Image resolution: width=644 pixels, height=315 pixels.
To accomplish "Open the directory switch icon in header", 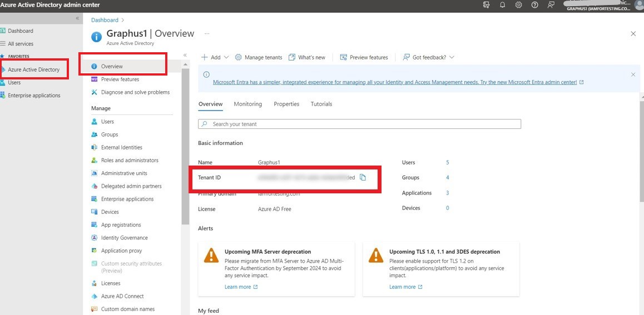I will tap(487, 5).
